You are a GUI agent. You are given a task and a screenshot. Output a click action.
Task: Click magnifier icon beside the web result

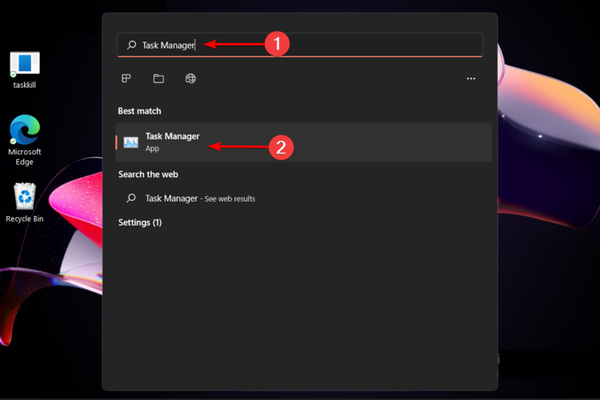(x=131, y=198)
